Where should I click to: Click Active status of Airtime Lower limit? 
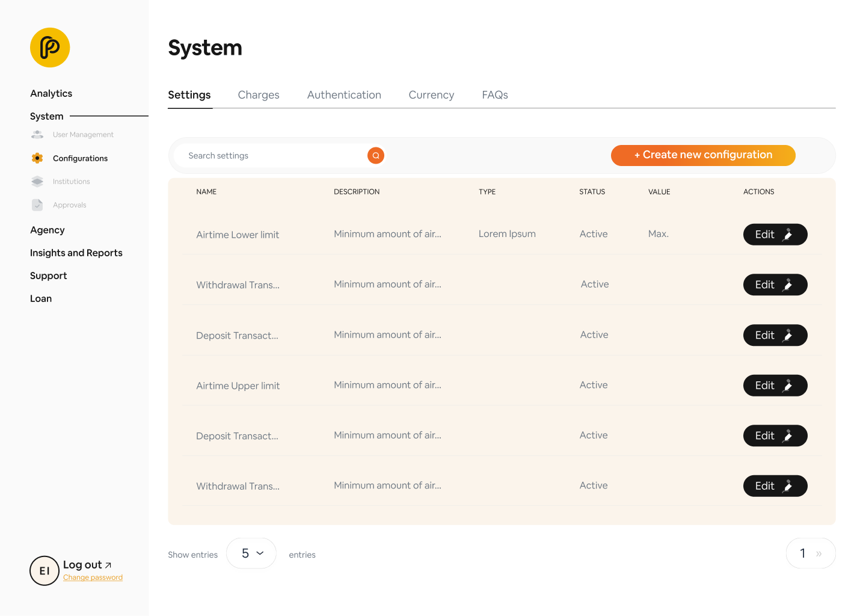(x=594, y=234)
